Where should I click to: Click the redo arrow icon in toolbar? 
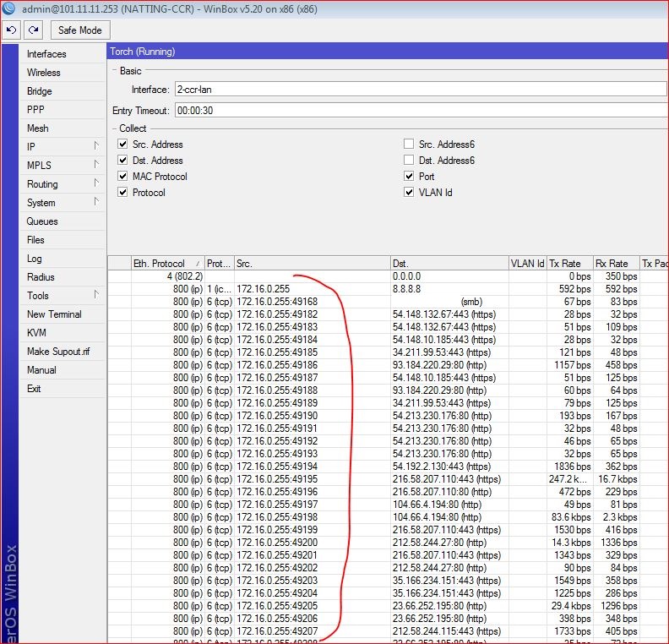click(x=33, y=30)
